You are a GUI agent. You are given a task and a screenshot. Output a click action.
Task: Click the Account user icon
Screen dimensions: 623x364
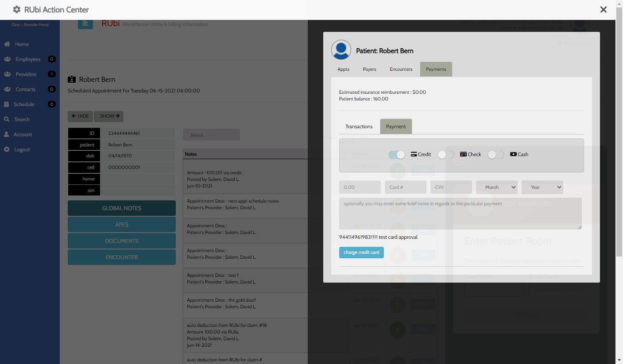pyautogui.click(x=7, y=134)
